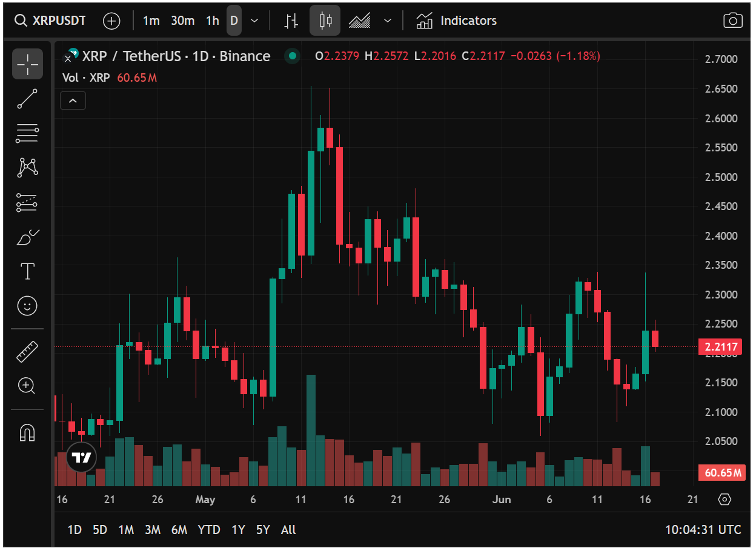Click the Jun label on time axis
Screen dimensions: 756x551
502,500
